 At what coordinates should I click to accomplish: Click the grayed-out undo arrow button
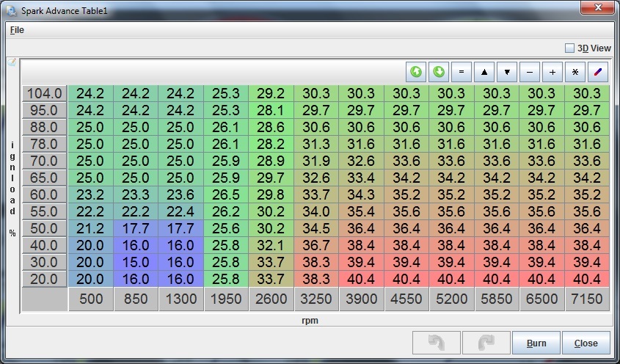coord(437,343)
